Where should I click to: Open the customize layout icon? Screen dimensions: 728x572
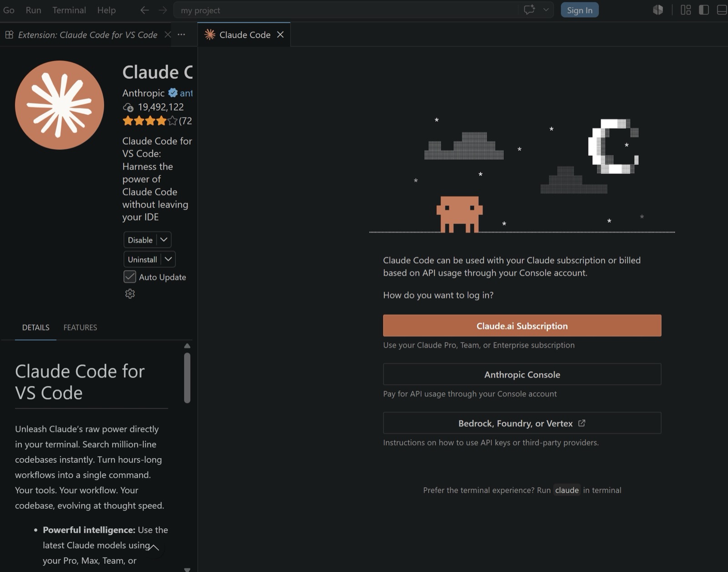coord(686,10)
